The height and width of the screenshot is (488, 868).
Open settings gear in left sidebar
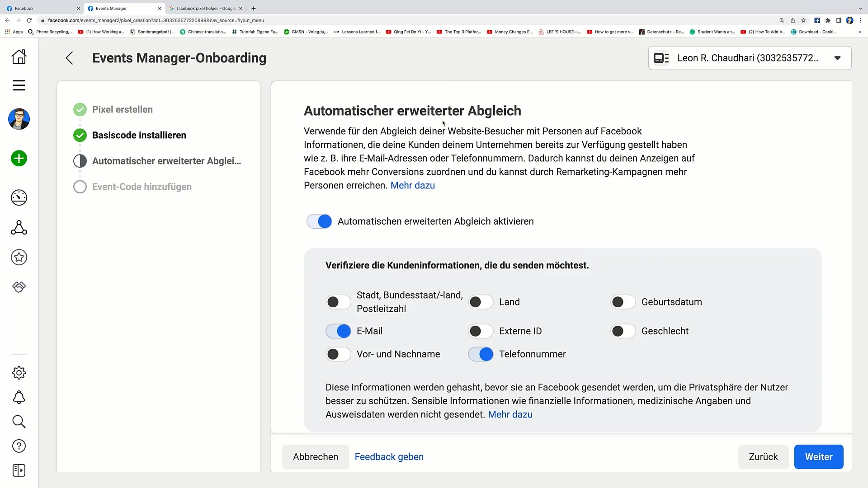pyautogui.click(x=19, y=373)
